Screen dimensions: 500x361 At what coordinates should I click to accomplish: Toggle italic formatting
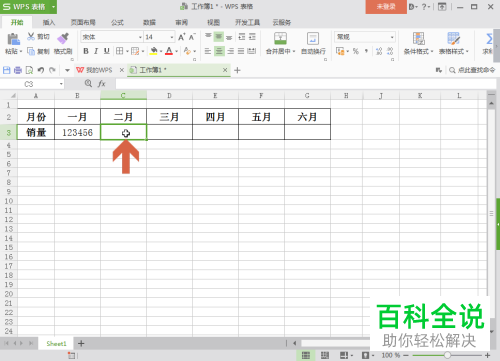96,51
